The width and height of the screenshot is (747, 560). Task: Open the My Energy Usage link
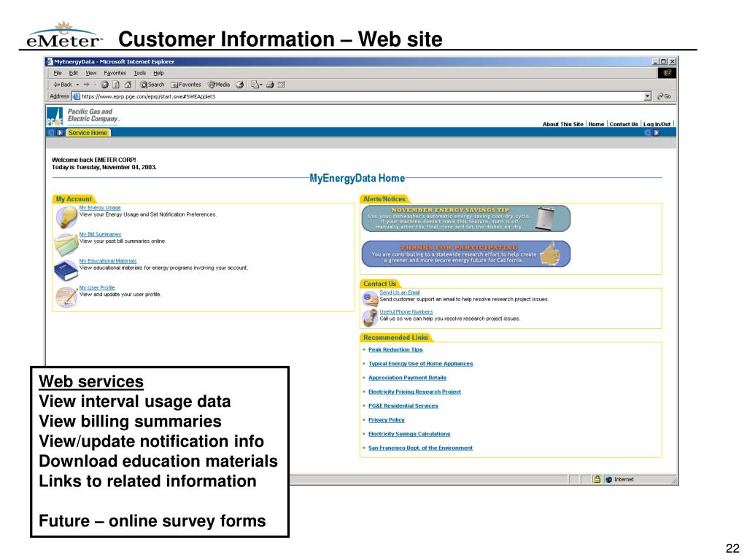click(x=99, y=208)
